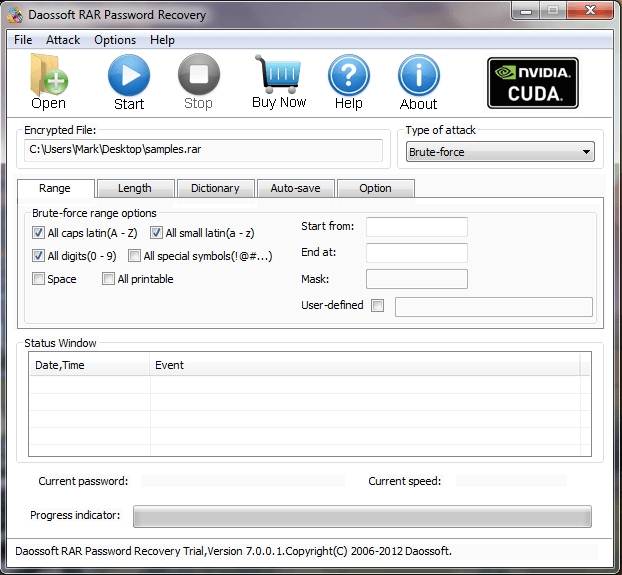The width and height of the screenshot is (622, 575).
Task: Click the app icon in title bar
Action: tap(15, 15)
